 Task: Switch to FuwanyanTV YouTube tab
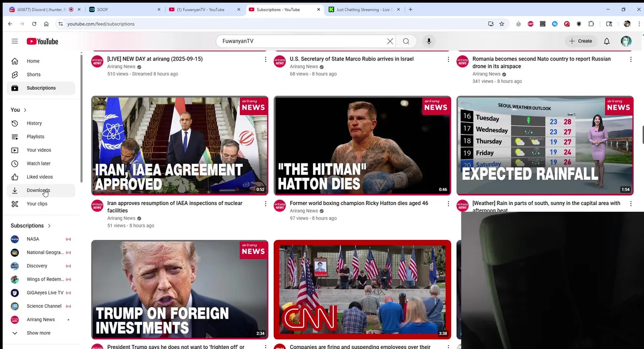click(x=204, y=9)
